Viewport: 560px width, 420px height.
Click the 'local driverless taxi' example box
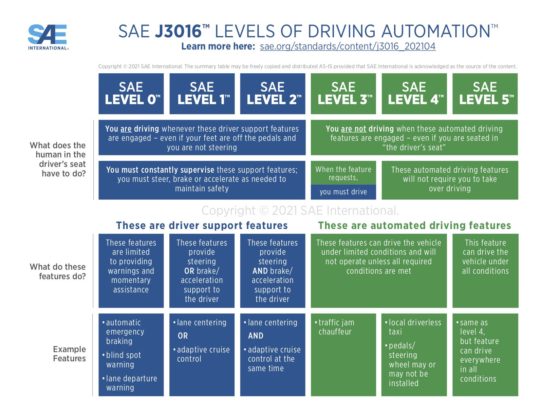414,355
